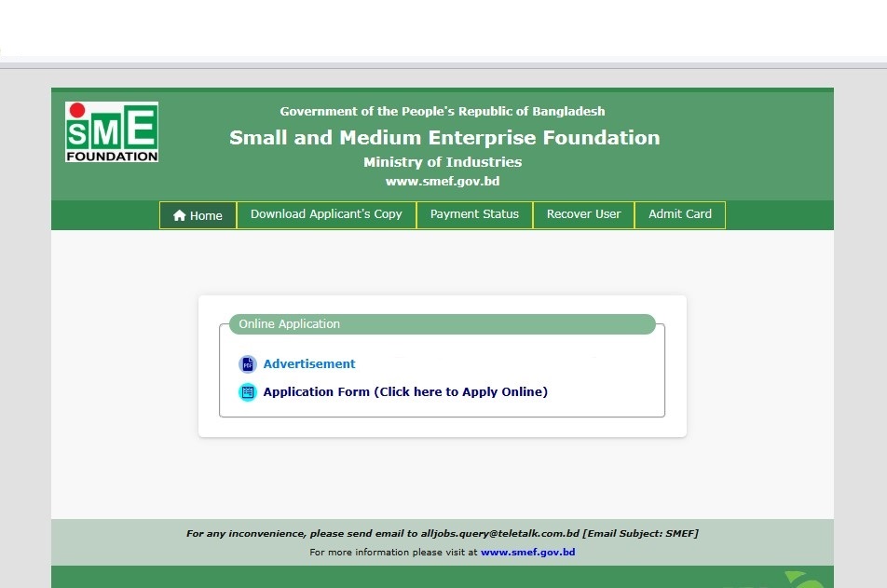Open the Advertisement link
The image size is (887, 588).
point(309,364)
